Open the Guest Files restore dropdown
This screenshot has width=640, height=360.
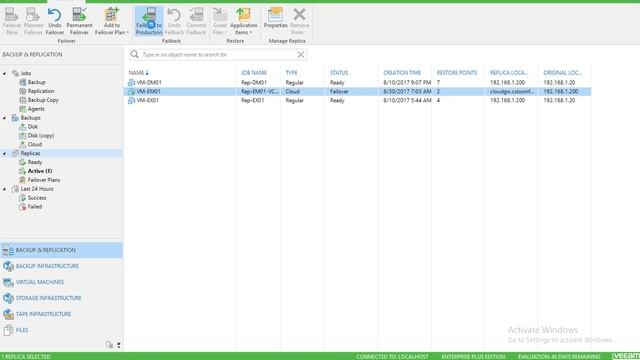220,21
